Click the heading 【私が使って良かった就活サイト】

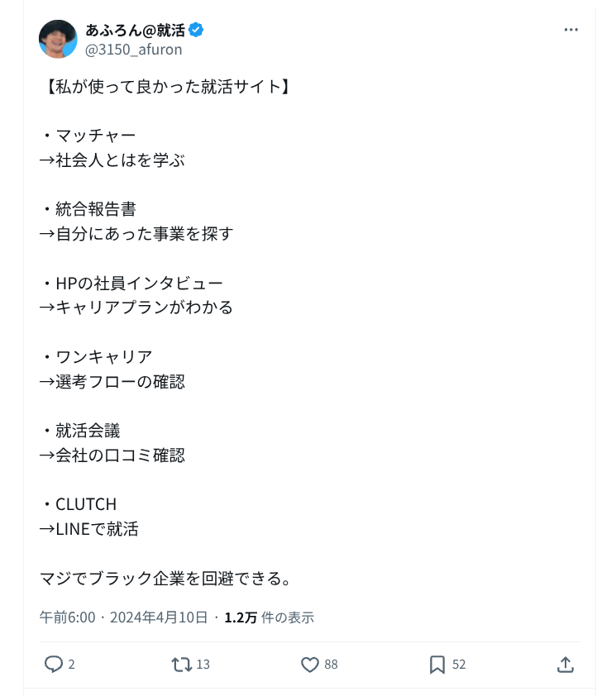pos(165,87)
